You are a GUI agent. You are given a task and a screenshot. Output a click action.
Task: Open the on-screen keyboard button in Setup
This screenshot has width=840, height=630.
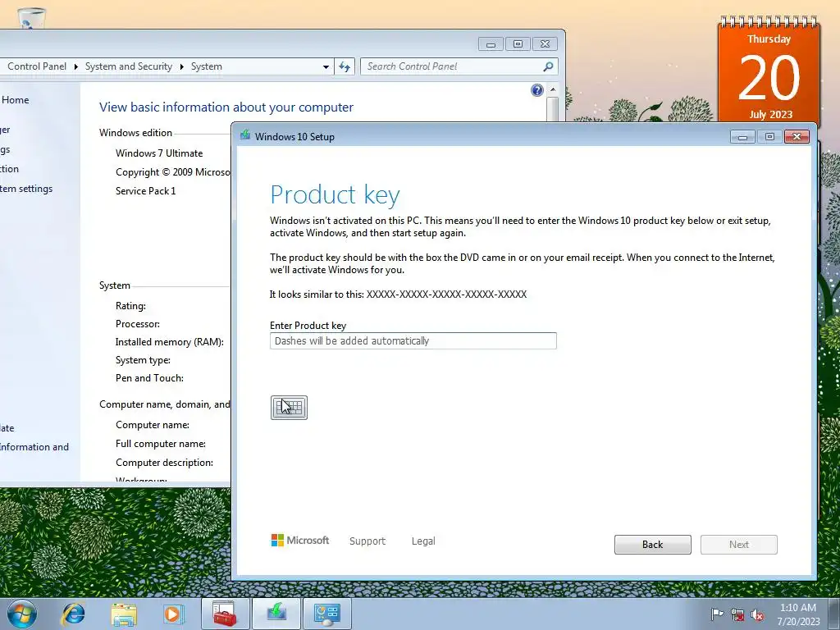[289, 408]
